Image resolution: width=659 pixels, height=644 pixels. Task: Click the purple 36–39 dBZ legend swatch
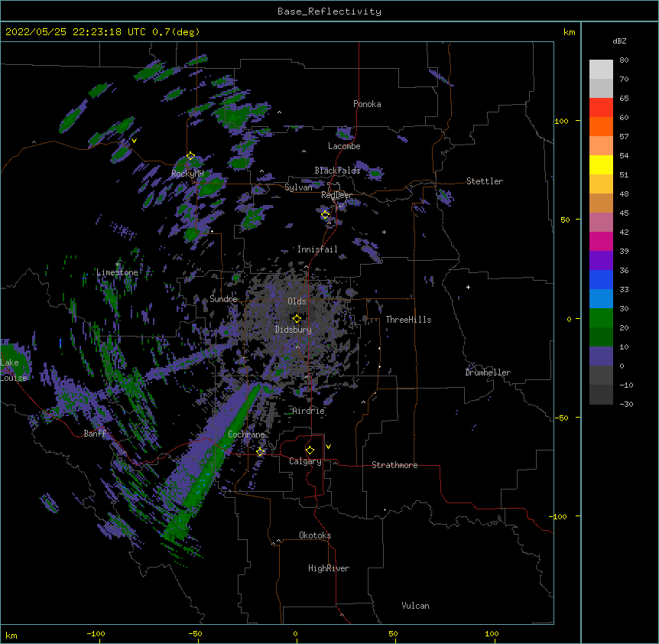point(601,260)
